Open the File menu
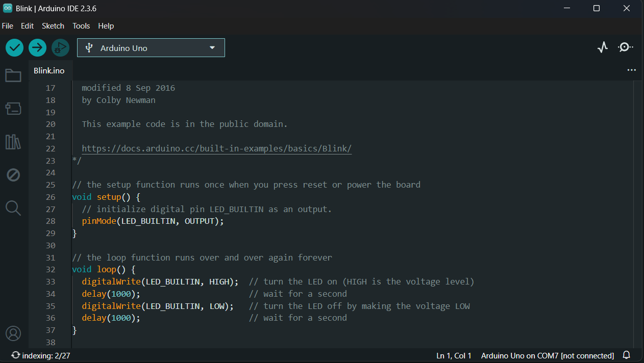Image resolution: width=644 pixels, height=363 pixels. click(x=8, y=26)
